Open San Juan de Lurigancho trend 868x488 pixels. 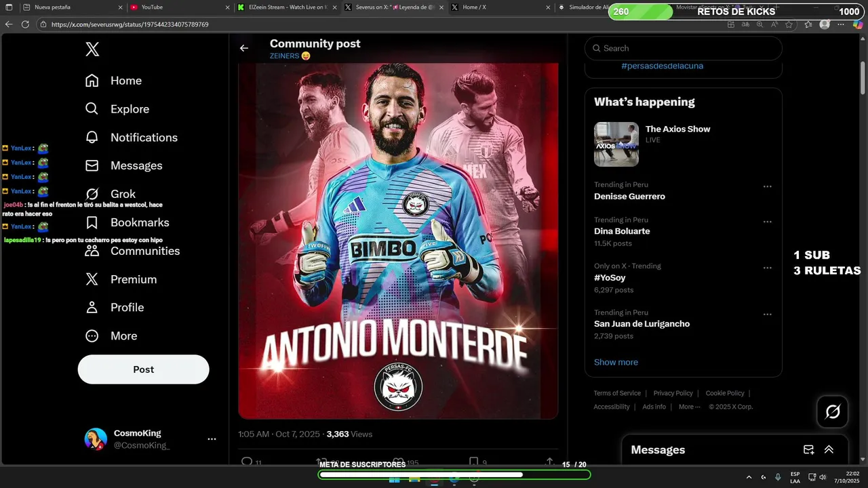click(642, 324)
